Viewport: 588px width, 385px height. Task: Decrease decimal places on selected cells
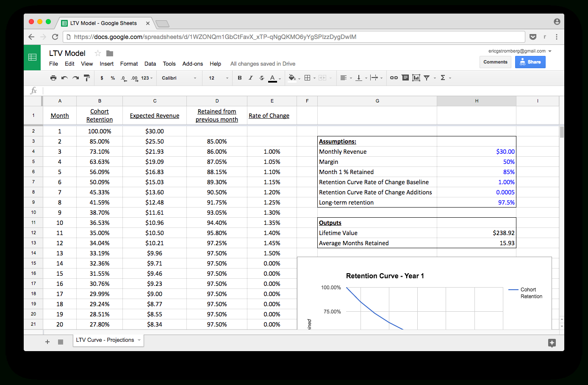click(x=123, y=78)
